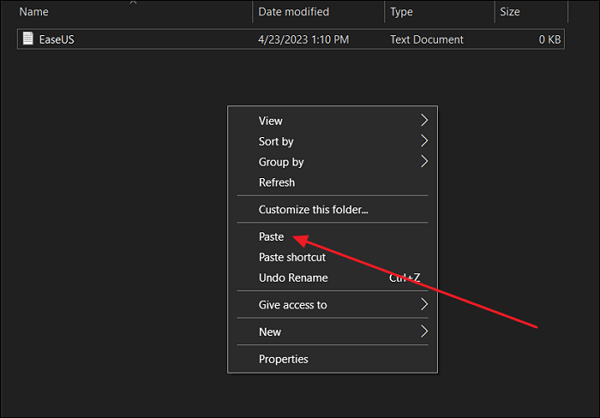Image resolution: width=600 pixels, height=418 pixels.
Task: Choose Paste shortcut menu entry
Action: tap(292, 258)
